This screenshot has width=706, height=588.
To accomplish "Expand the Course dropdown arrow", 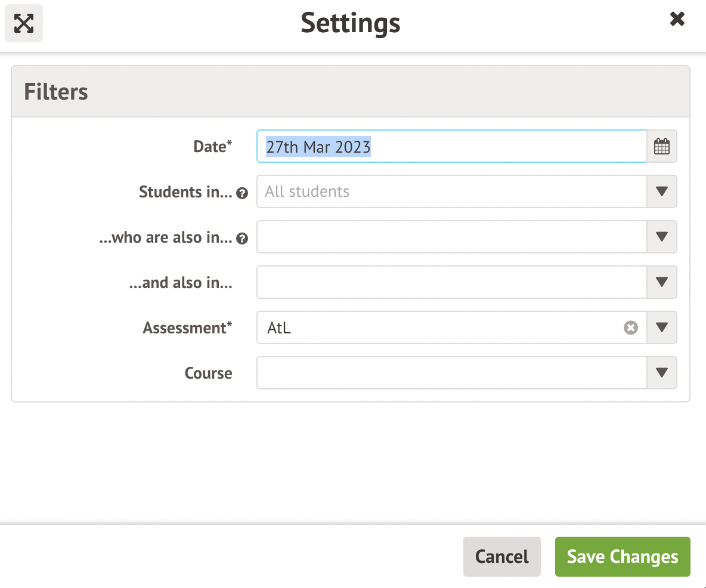I will click(x=662, y=373).
